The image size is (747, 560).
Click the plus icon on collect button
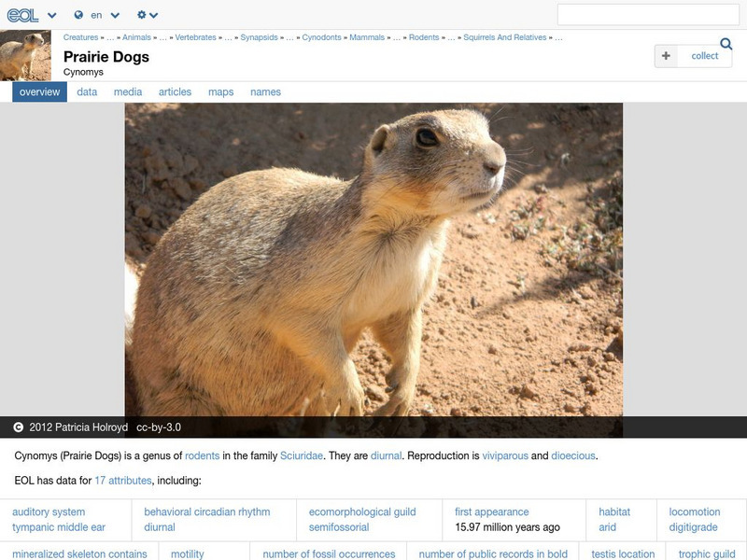[x=665, y=56]
